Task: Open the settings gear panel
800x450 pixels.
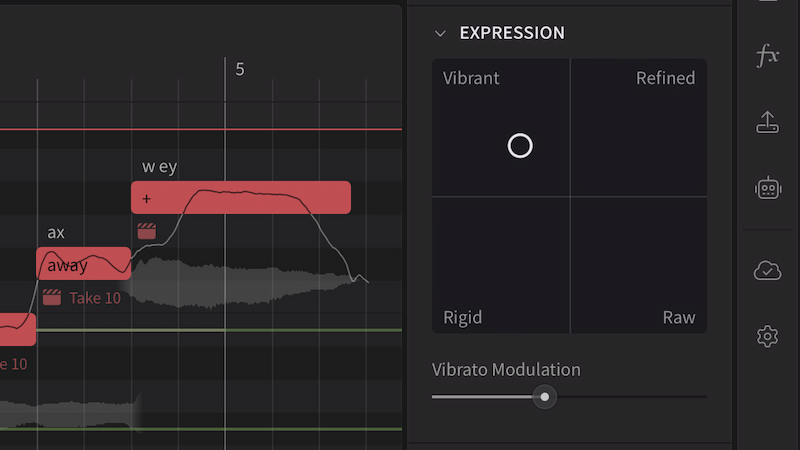Action: (767, 336)
